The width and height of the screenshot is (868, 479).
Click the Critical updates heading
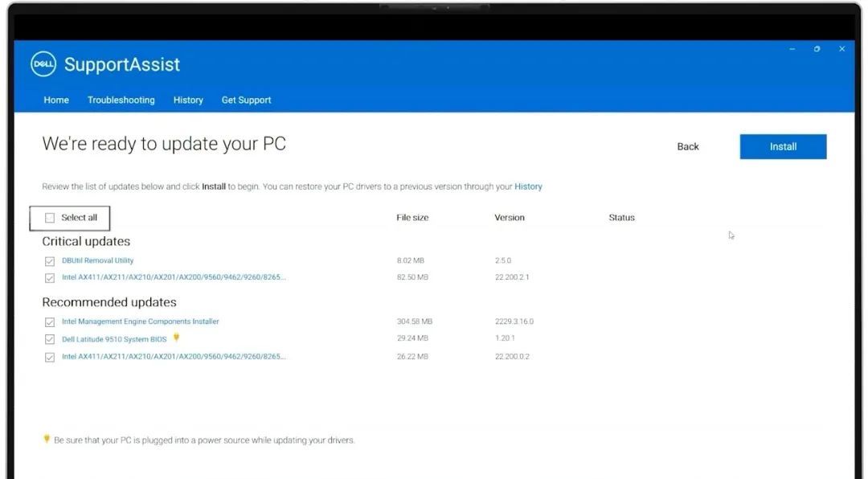click(86, 241)
